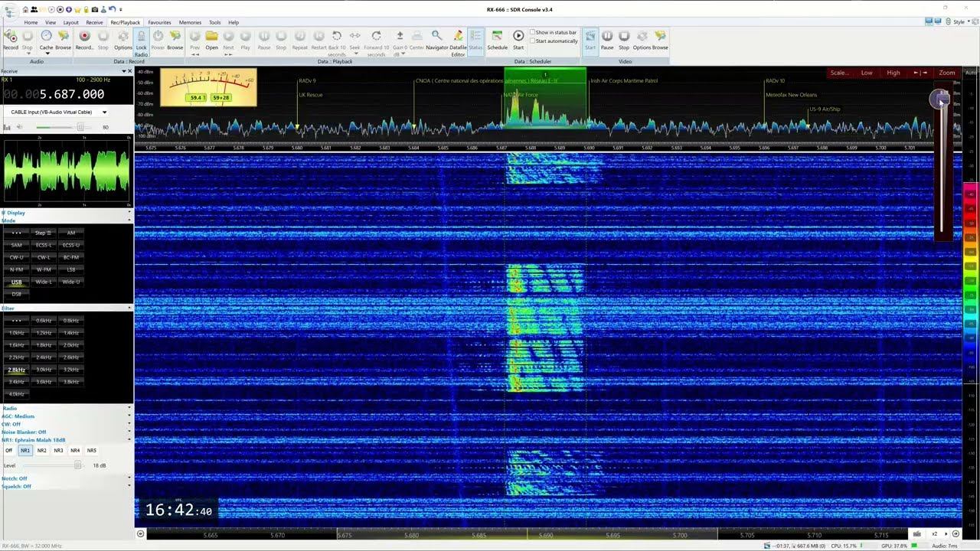Click the spectrum Zoom button
The image size is (980, 551).
(947, 73)
